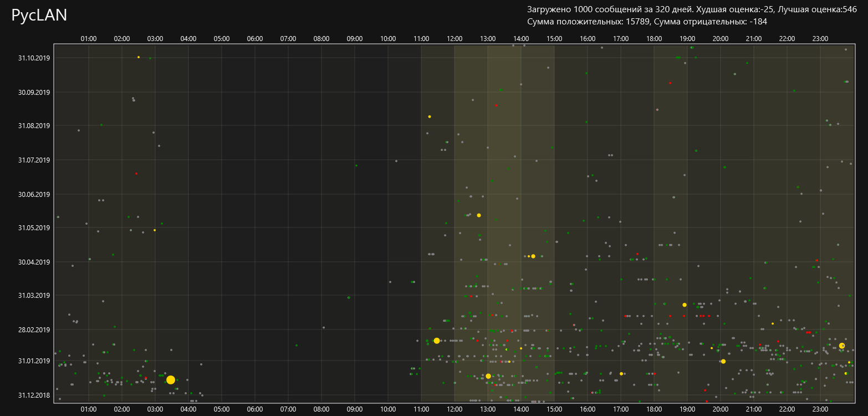The height and width of the screenshot is (416, 868).
Task: Select the text 'Загружено 1000 сообщений за 320 дней'
Action: (x=609, y=9)
